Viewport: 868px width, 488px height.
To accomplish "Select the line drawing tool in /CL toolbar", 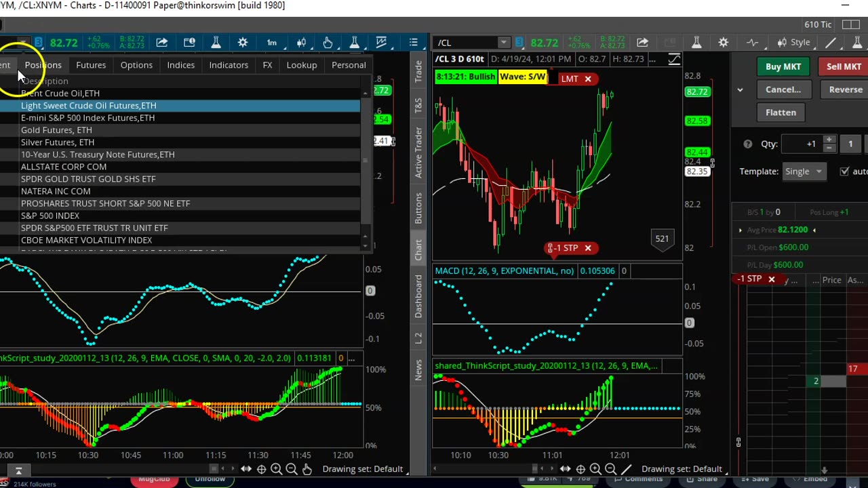I will 831,43.
